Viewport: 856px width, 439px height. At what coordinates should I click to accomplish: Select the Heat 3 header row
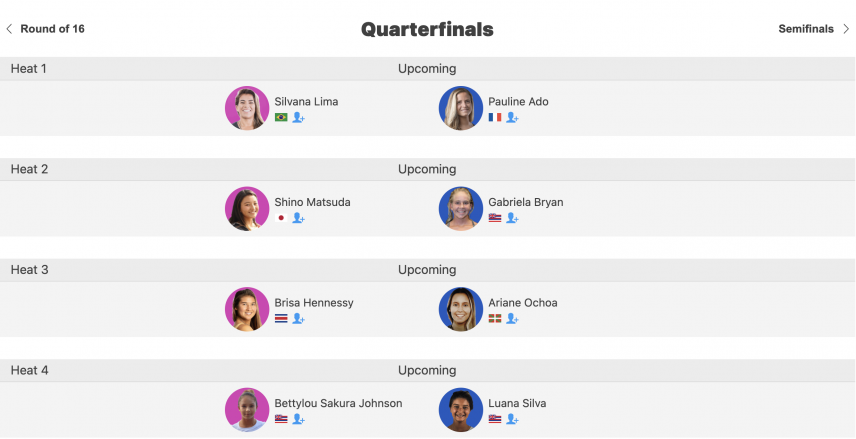[428, 270]
